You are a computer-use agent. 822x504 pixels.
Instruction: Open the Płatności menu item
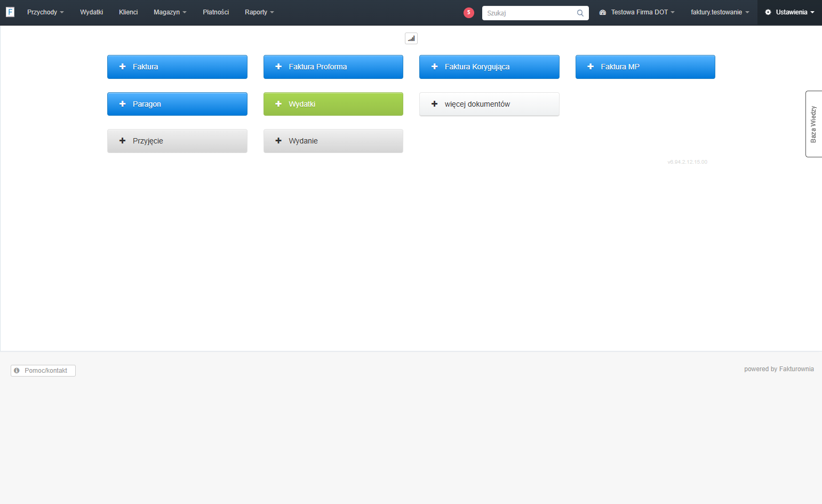[x=216, y=12]
